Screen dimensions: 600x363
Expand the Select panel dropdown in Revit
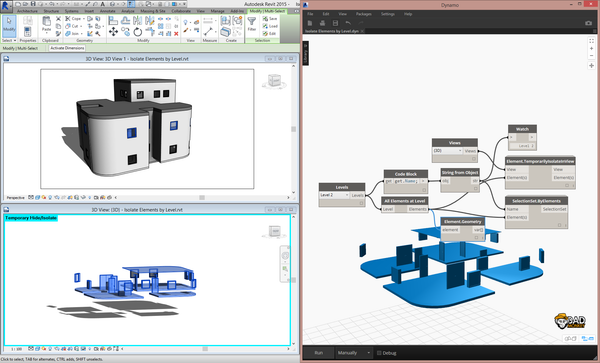(9, 41)
